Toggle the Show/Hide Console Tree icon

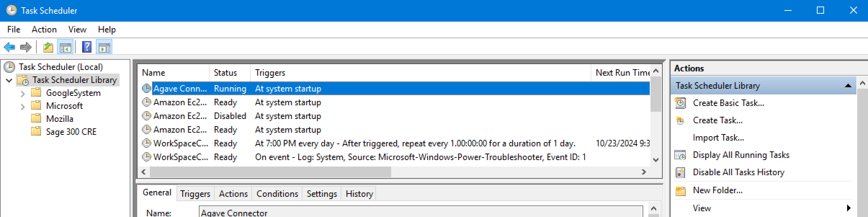coord(65,47)
